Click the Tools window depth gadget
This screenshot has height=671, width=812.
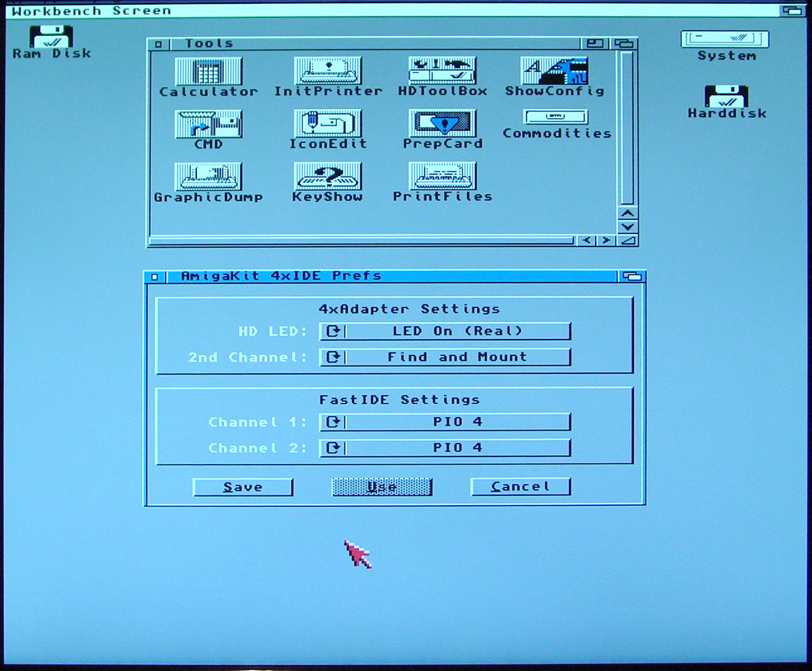tap(624, 43)
